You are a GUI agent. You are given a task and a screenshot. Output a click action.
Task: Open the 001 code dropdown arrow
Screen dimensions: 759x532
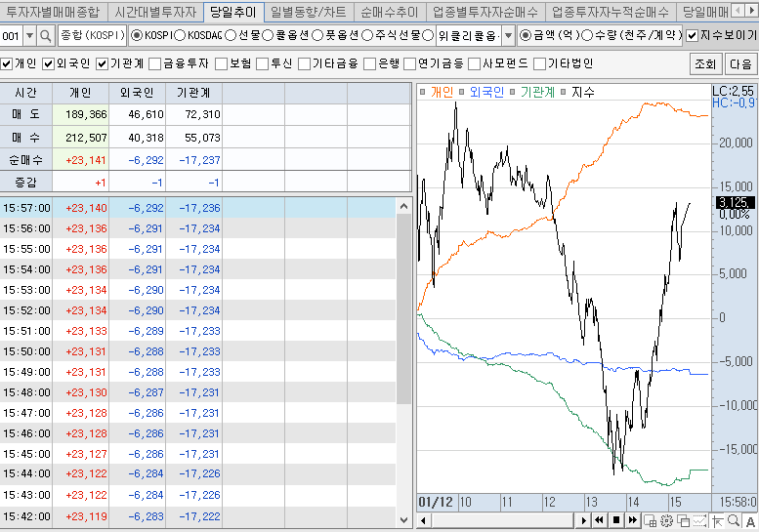pos(28,35)
